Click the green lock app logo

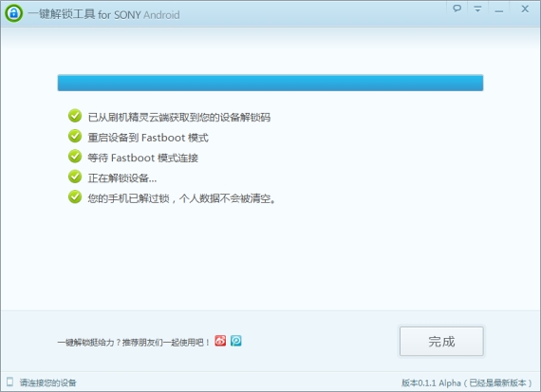pyautogui.click(x=13, y=13)
